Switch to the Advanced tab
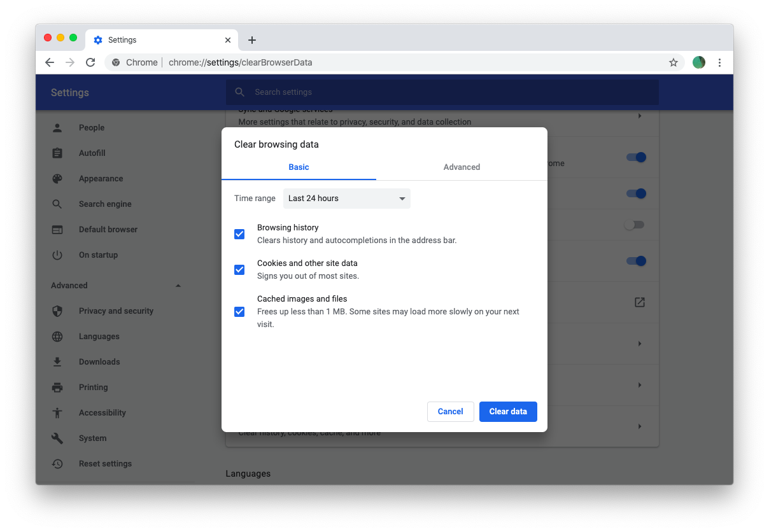The image size is (769, 532). 462,167
